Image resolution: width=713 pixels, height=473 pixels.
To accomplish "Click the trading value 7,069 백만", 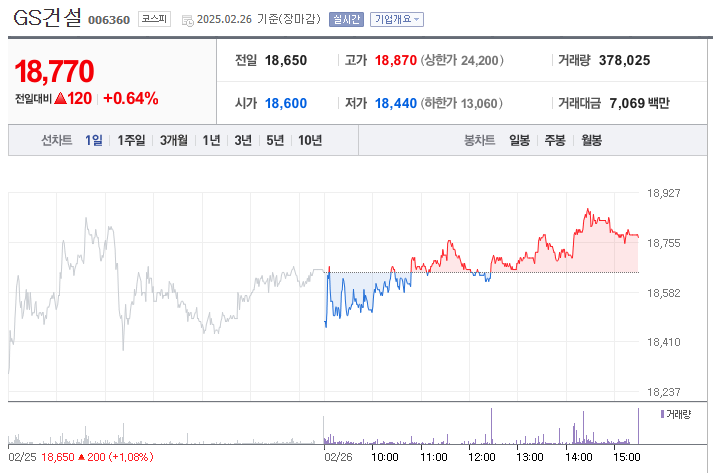I will [639, 103].
